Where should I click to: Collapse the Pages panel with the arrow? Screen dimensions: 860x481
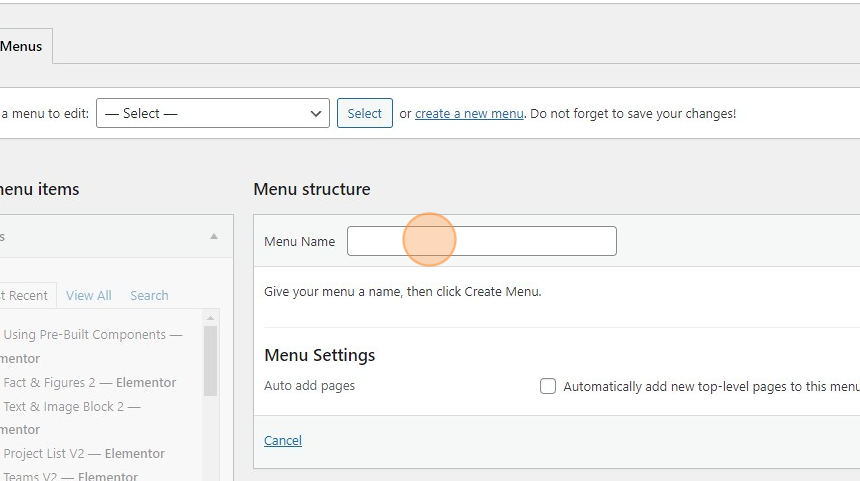(213, 237)
